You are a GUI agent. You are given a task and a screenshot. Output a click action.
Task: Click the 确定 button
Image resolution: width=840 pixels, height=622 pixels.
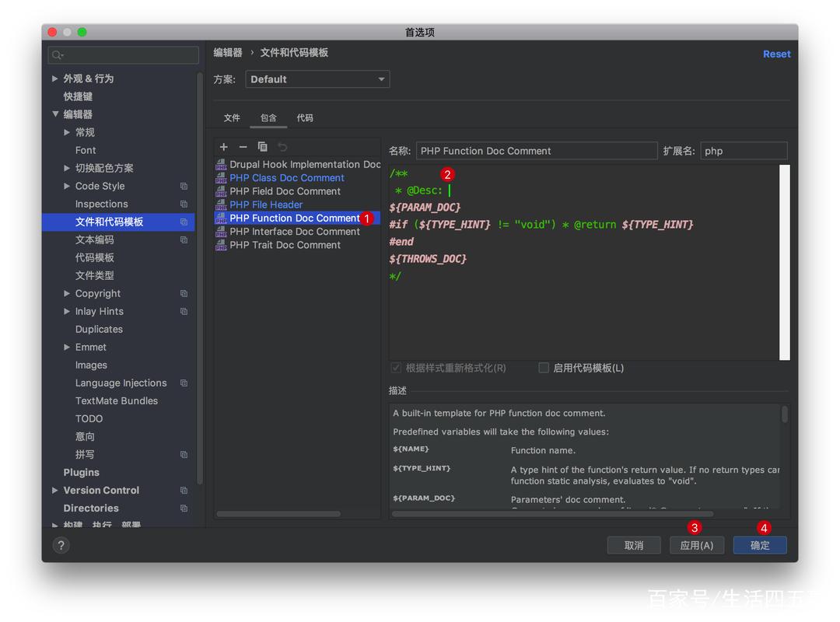tap(760, 545)
